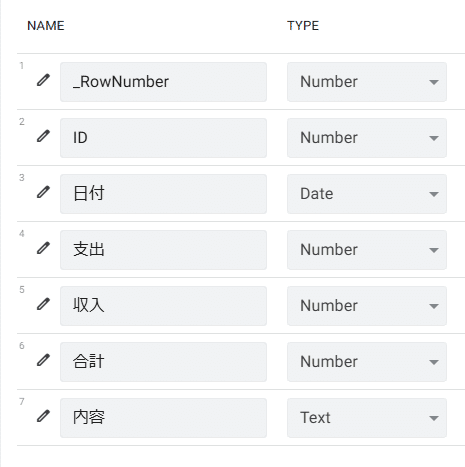This screenshot has height=467, width=465.
Task: Open column settings for 収入 via pencil
Action: tap(43, 304)
